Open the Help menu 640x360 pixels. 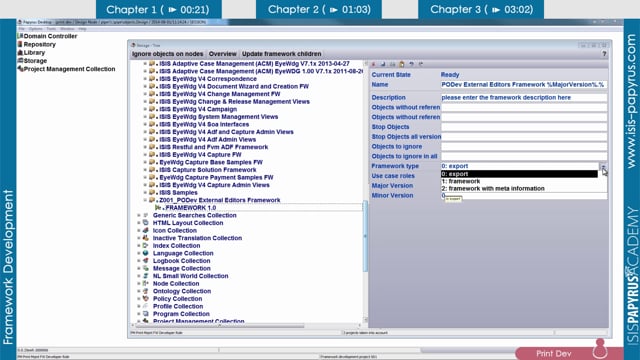click(x=82, y=29)
